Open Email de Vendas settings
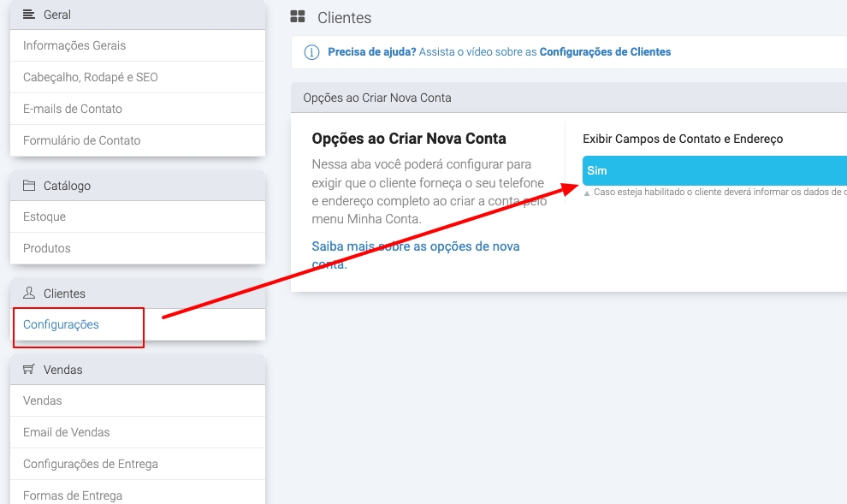 (67, 432)
